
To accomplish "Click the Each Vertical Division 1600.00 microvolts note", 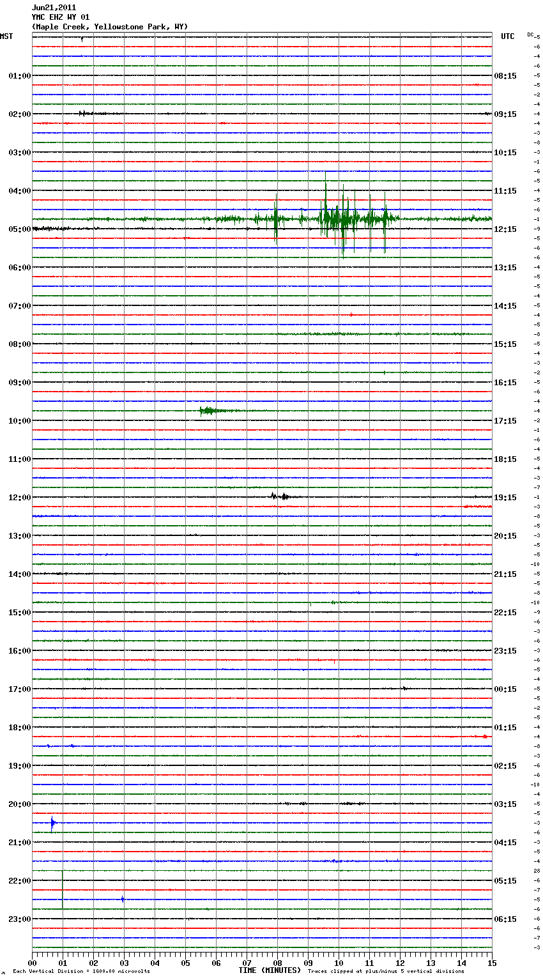I will tap(82, 972).
